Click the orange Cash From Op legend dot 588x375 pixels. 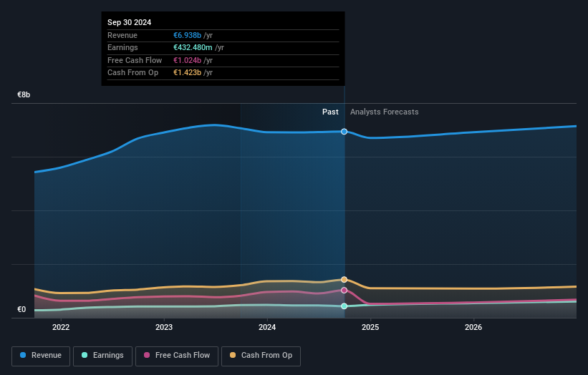coord(233,355)
